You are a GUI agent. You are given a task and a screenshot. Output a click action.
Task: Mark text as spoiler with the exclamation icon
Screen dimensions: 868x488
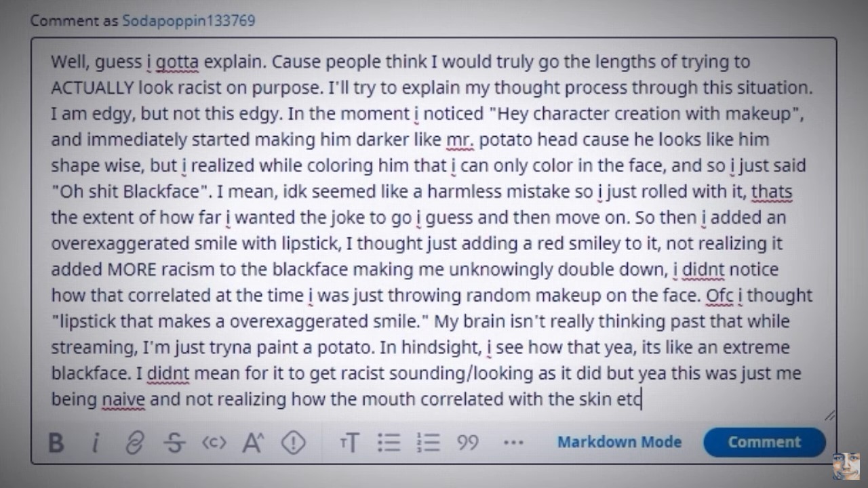pos(293,443)
